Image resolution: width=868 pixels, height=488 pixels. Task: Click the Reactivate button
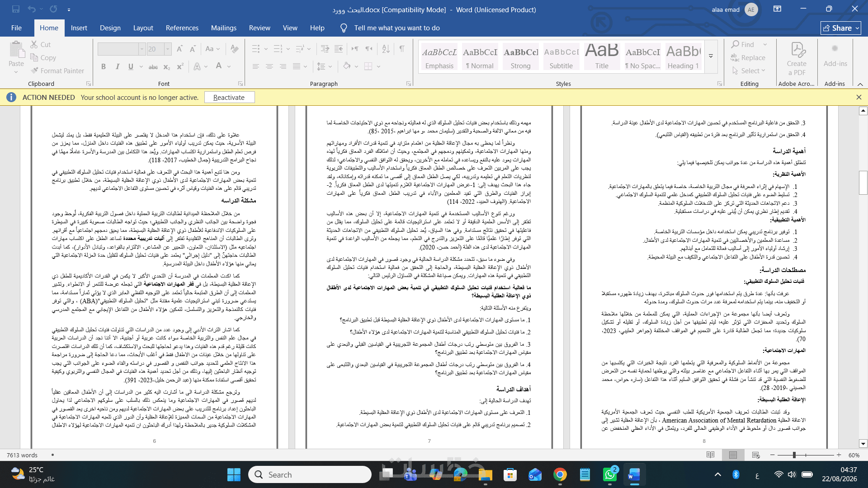click(x=229, y=97)
